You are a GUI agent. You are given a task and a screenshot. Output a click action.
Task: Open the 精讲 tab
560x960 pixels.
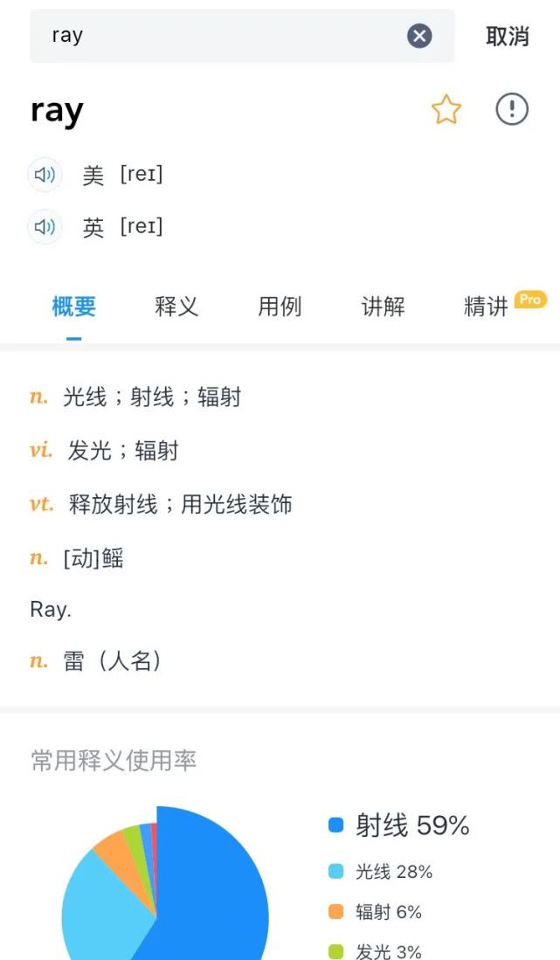[x=486, y=307]
